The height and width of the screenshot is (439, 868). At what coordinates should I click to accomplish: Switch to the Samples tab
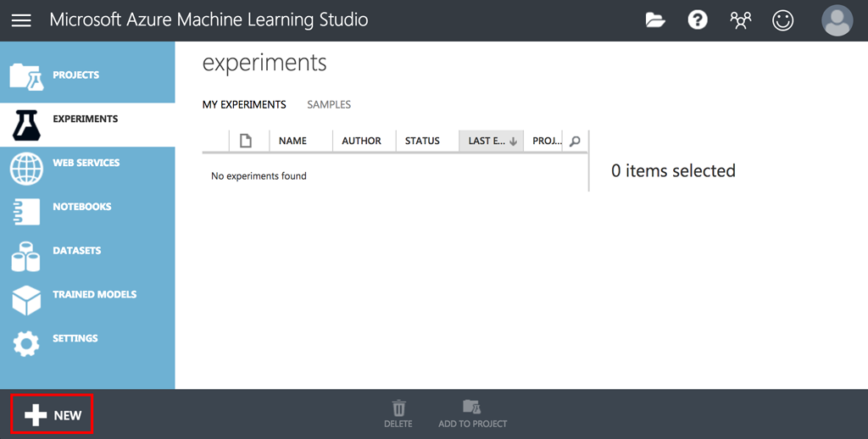329,104
